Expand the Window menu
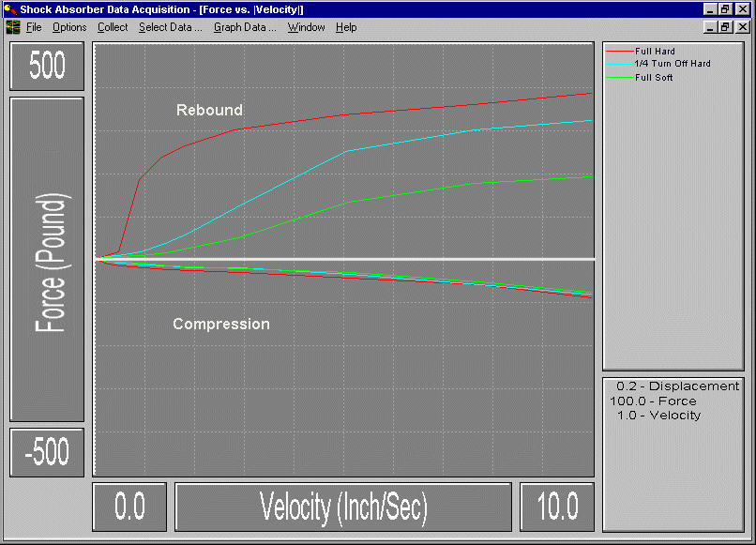Viewport: 756px width, 545px height. [306, 27]
